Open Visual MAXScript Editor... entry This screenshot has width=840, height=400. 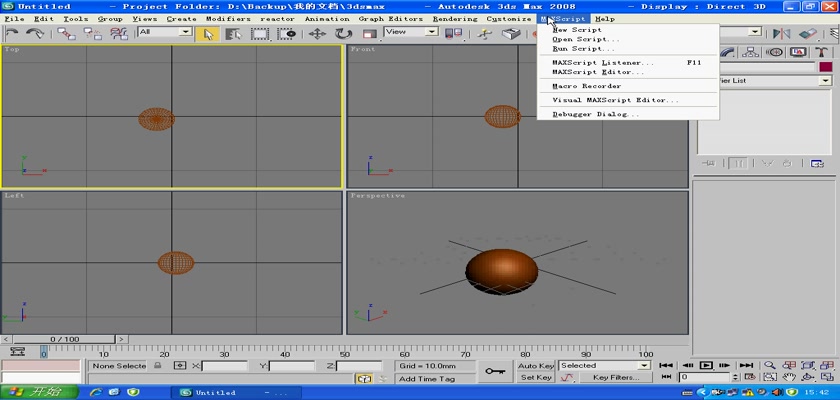616,100
